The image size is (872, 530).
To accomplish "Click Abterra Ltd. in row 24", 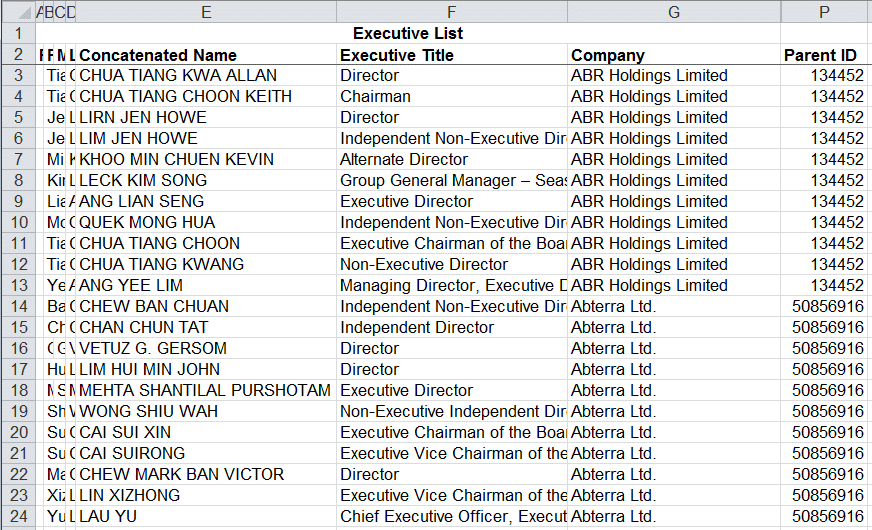I will (673, 516).
